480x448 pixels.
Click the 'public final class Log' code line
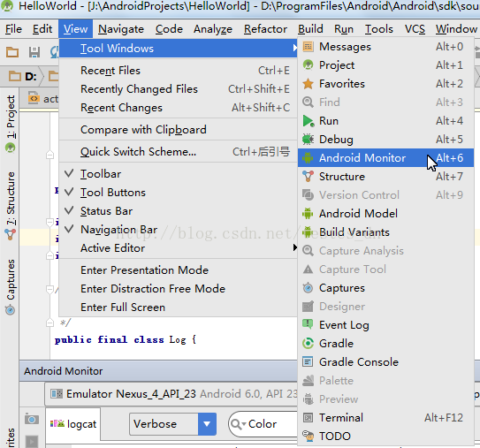coord(126,339)
